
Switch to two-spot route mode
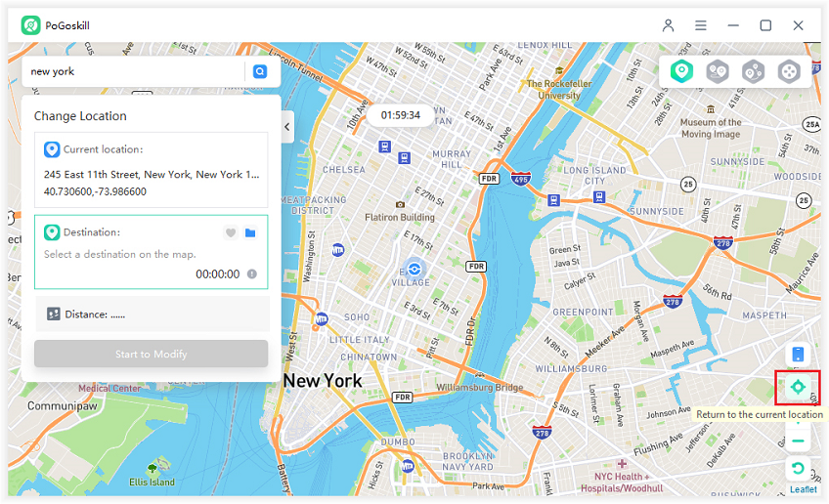tap(718, 71)
